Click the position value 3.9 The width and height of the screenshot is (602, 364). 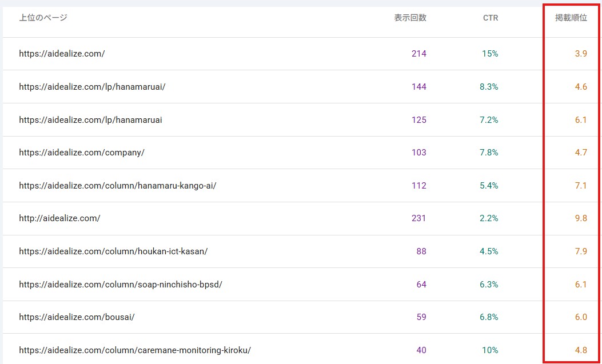tap(581, 54)
